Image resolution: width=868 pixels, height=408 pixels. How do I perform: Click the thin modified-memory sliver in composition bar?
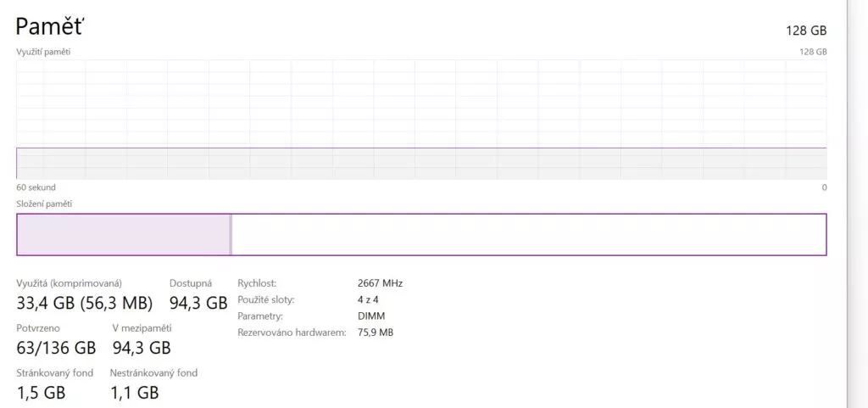point(231,234)
